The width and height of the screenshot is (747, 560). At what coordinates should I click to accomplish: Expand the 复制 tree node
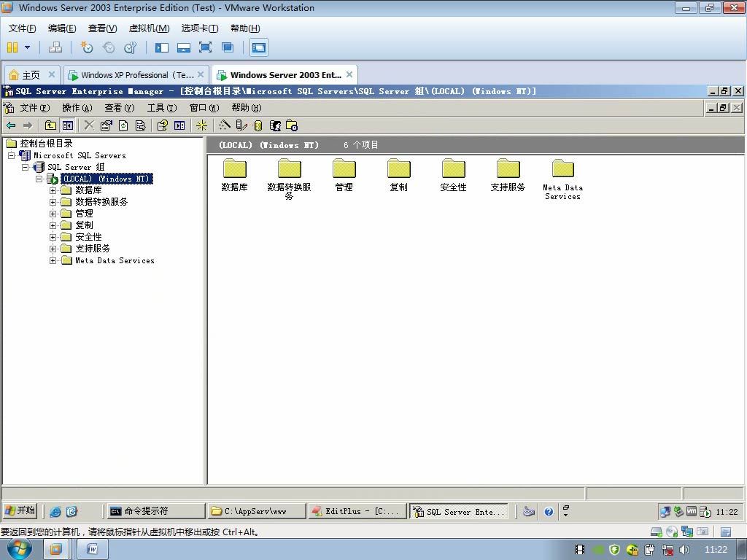click(53, 225)
